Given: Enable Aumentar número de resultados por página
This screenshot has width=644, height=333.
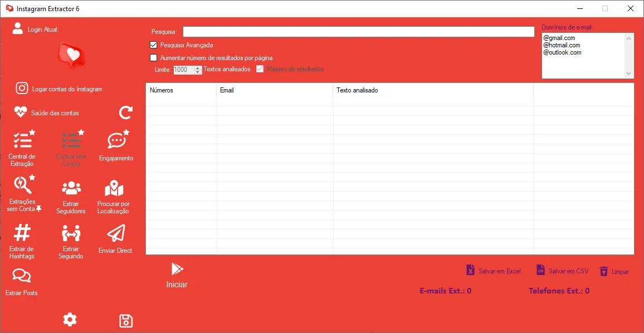Looking at the screenshot, I should 154,57.
